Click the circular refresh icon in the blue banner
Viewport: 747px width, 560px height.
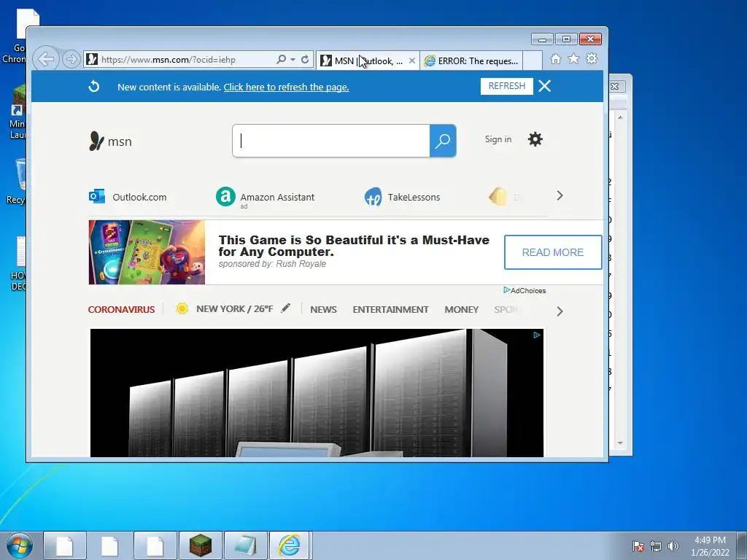[x=94, y=86]
